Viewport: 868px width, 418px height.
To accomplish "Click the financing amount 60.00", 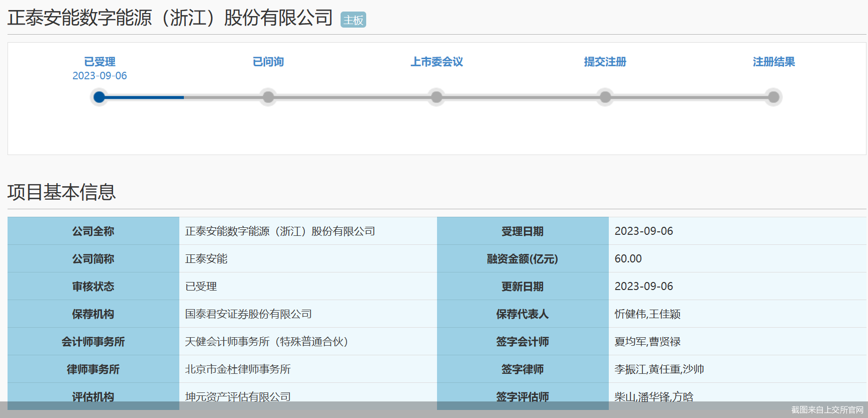I will pyautogui.click(x=628, y=259).
